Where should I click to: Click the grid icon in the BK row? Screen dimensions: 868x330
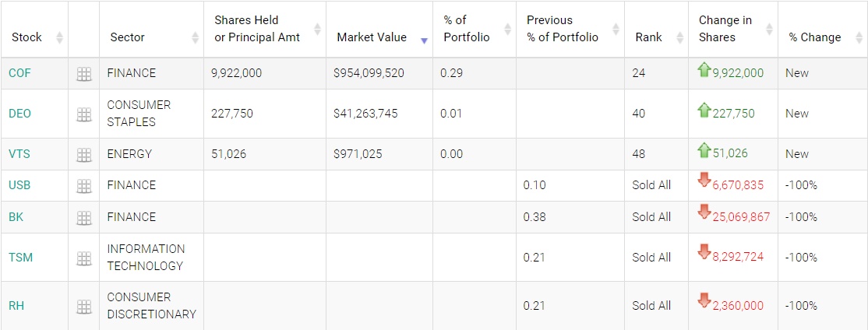pos(83,218)
